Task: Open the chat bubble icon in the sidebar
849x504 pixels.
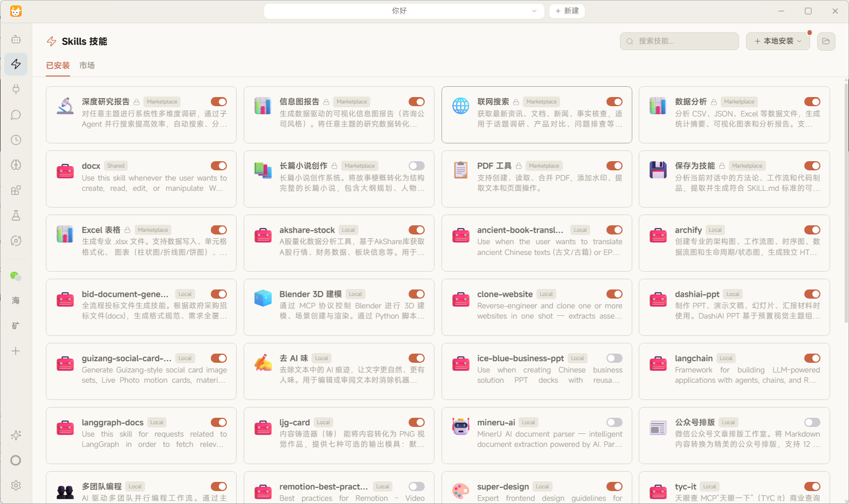Action: click(x=16, y=115)
